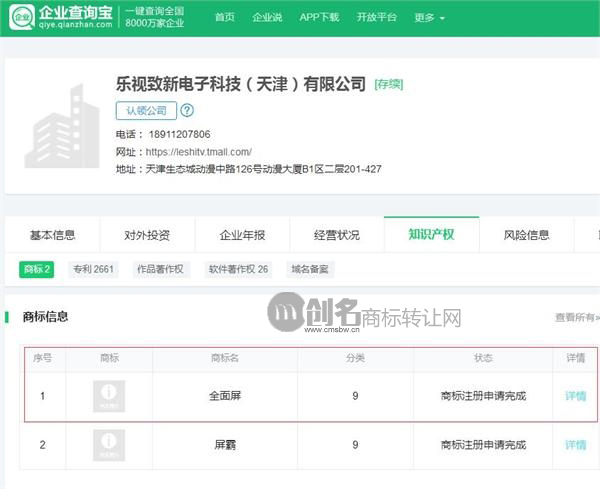Screen dimensions: 600x489
Task: View 详情 for the 全面屏 trademark
Action: (x=575, y=396)
